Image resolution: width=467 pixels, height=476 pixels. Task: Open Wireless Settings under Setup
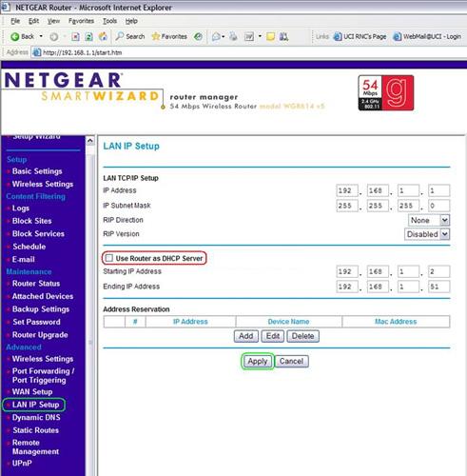coord(43,184)
